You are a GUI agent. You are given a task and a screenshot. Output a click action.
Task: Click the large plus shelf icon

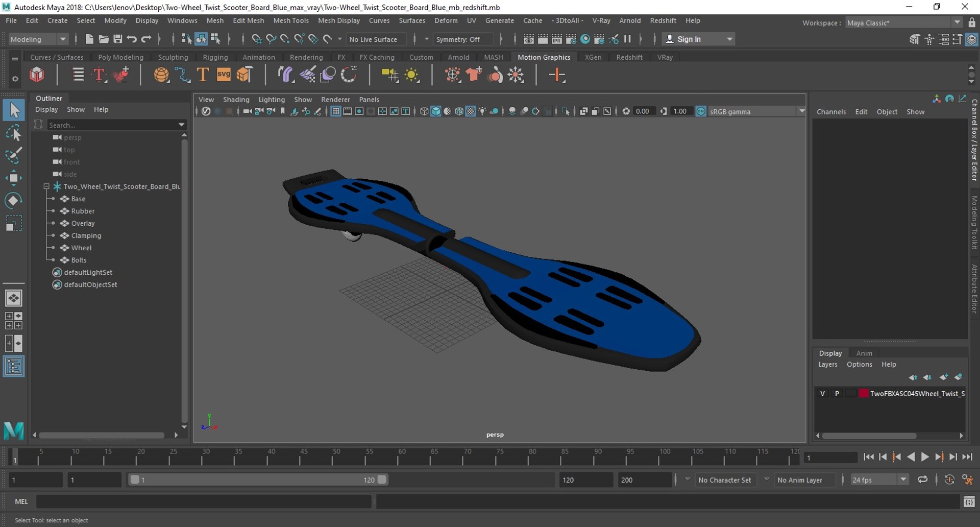(x=557, y=75)
